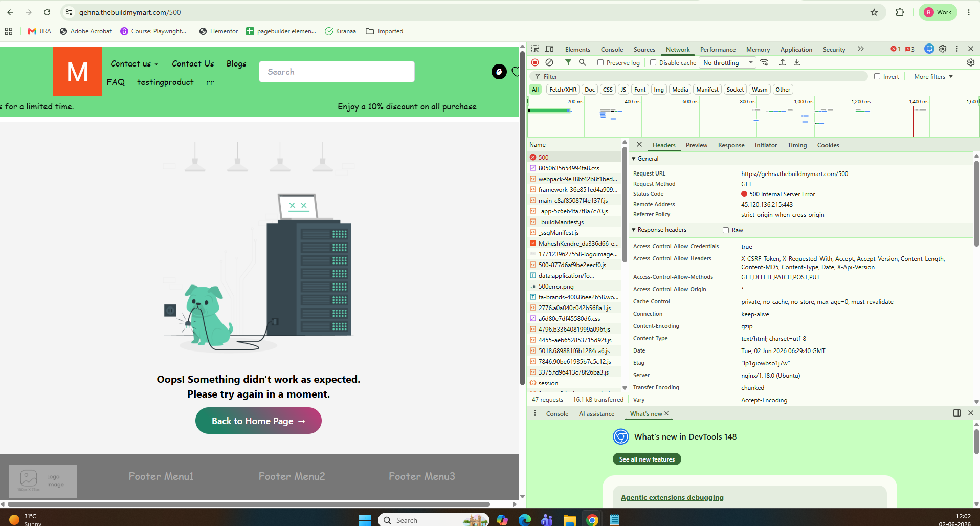Open the Agentic extensions debugging link
The width and height of the screenshot is (980, 526).
click(x=672, y=497)
